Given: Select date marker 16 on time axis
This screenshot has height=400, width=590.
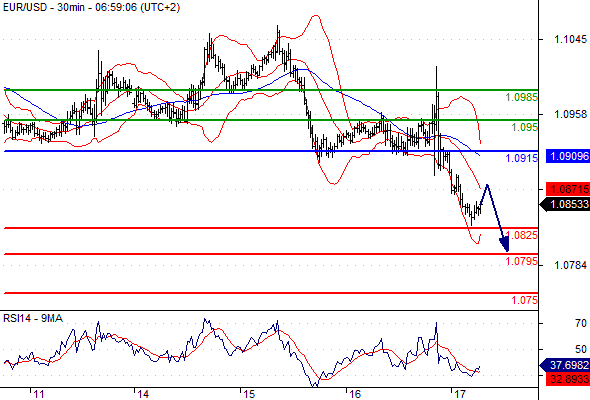Looking at the screenshot, I should tap(354, 394).
